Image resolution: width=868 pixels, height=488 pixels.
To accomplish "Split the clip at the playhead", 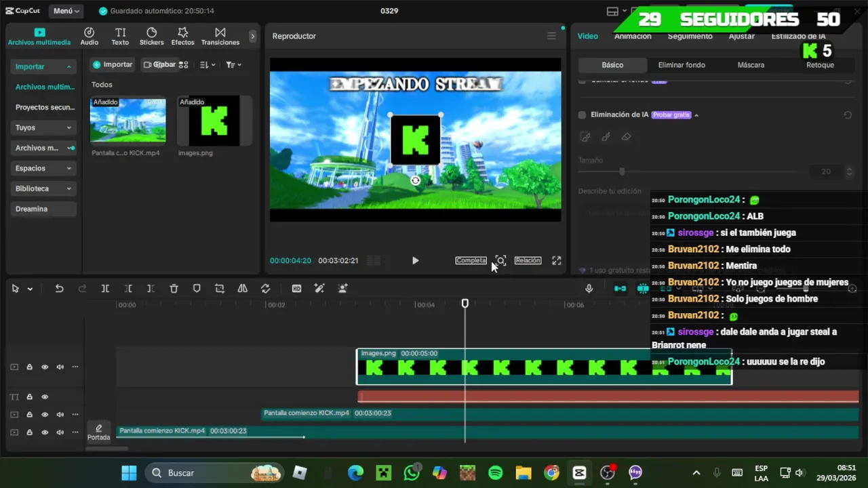I will click(x=105, y=289).
